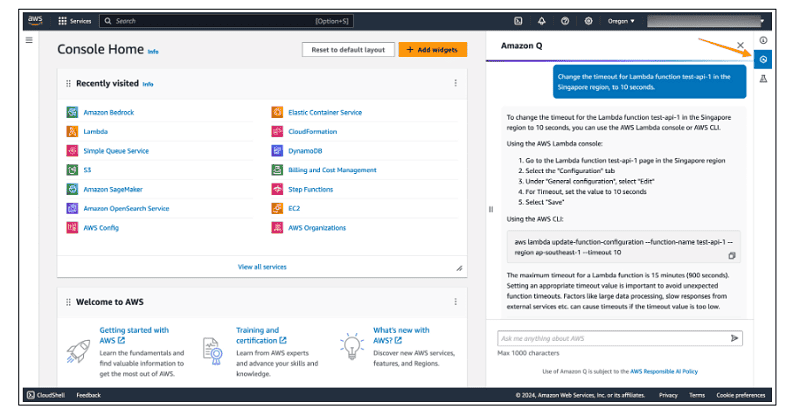Expand the account name dropdown
This screenshot has width=800, height=416.
coord(706,21)
